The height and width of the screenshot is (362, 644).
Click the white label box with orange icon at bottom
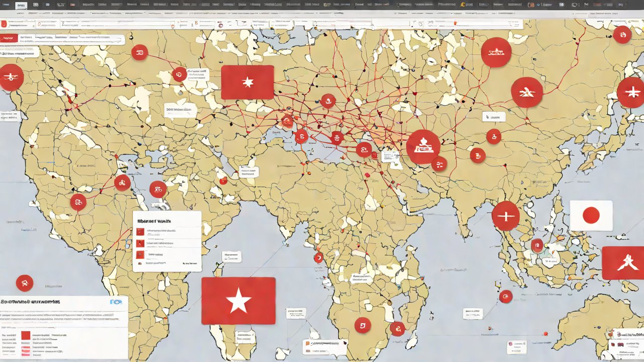(x=325, y=346)
